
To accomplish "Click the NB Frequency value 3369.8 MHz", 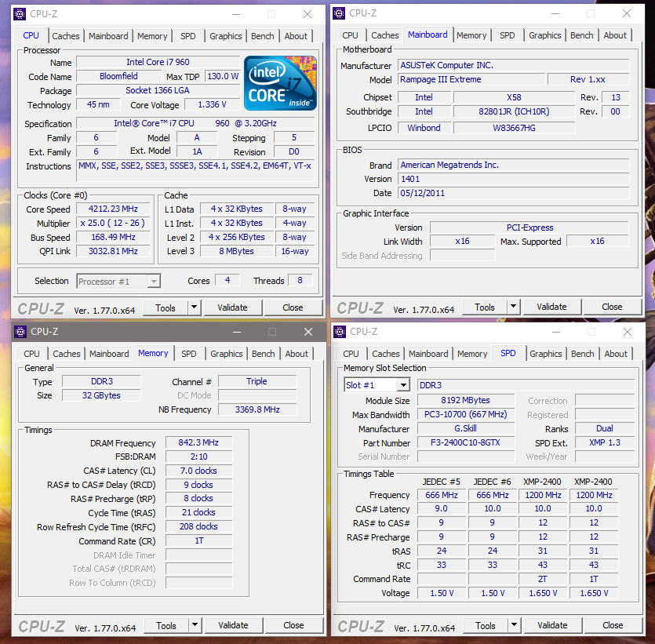I will click(x=257, y=409).
